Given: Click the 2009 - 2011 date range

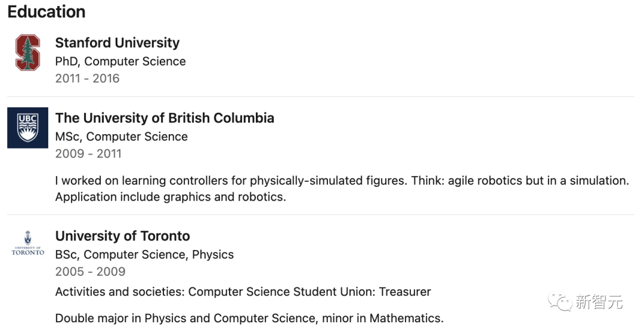Looking at the screenshot, I should (88, 153).
